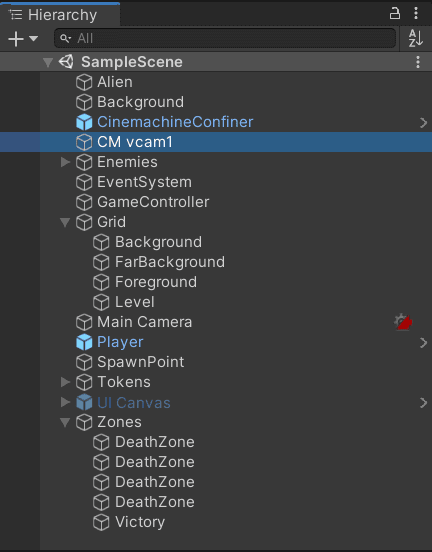
Task: Focus the hierarchy search field
Action: [x=225, y=38]
